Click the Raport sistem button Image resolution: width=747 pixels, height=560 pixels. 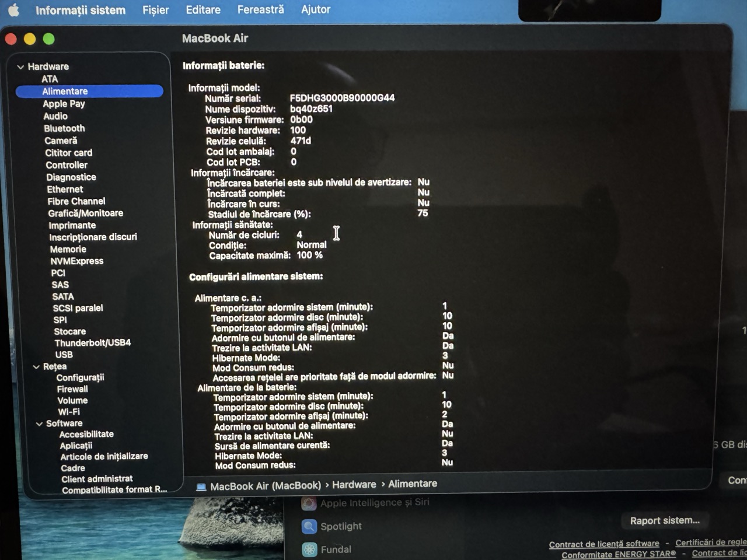[x=664, y=520]
